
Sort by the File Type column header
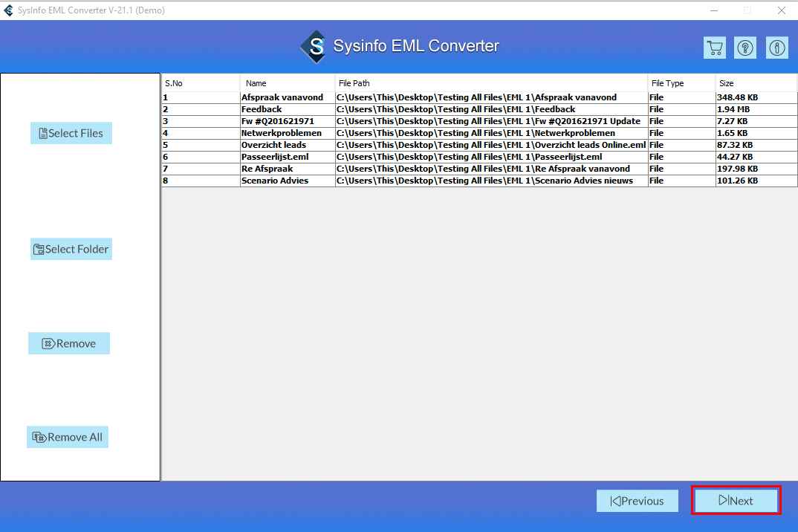tap(681, 83)
